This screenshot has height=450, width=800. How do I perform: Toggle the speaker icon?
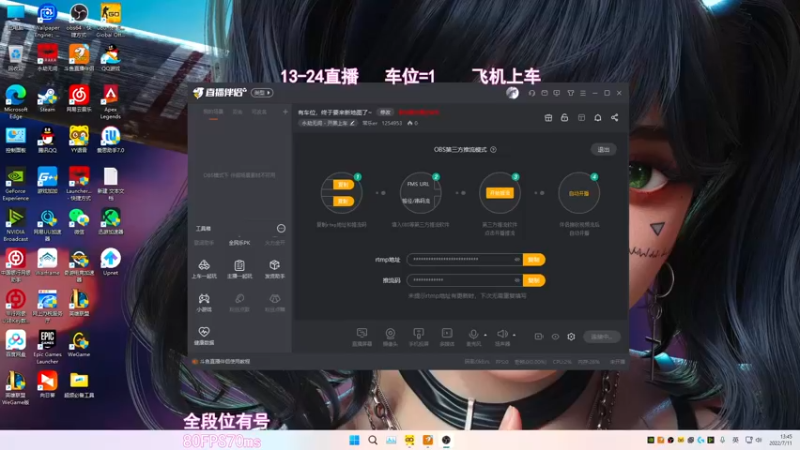[x=502, y=334]
